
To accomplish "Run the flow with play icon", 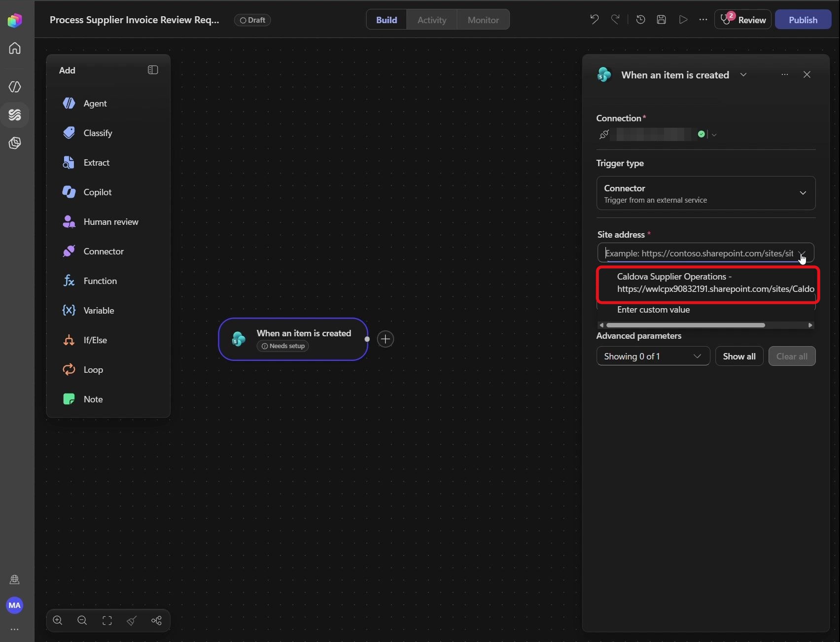I will 683,20.
